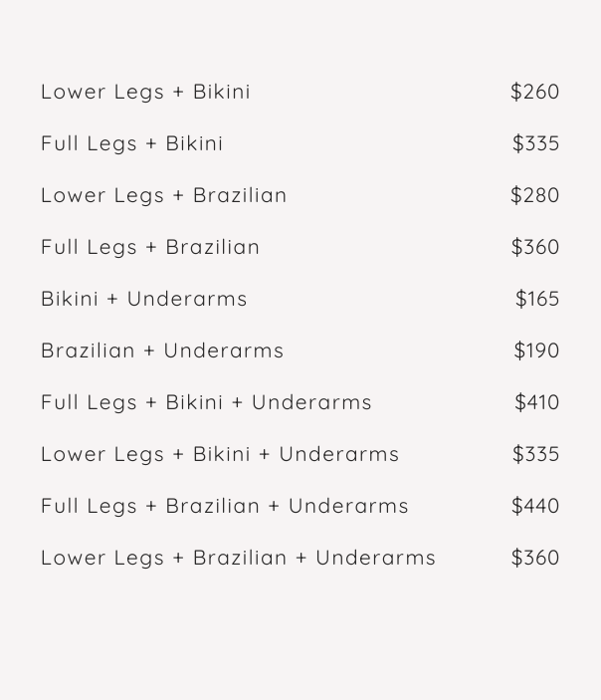Click the Lower Legs + Bikini service name
The height and width of the screenshot is (700, 601).
tap(145, 92)
